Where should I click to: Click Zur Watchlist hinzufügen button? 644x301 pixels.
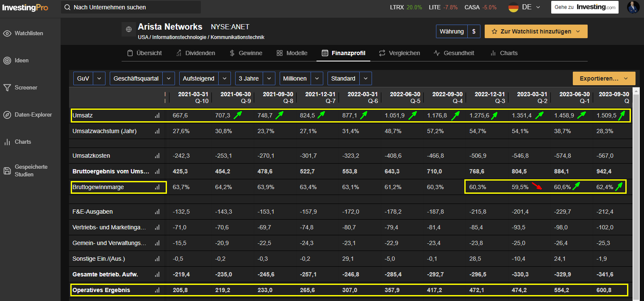tap(536, 31)
